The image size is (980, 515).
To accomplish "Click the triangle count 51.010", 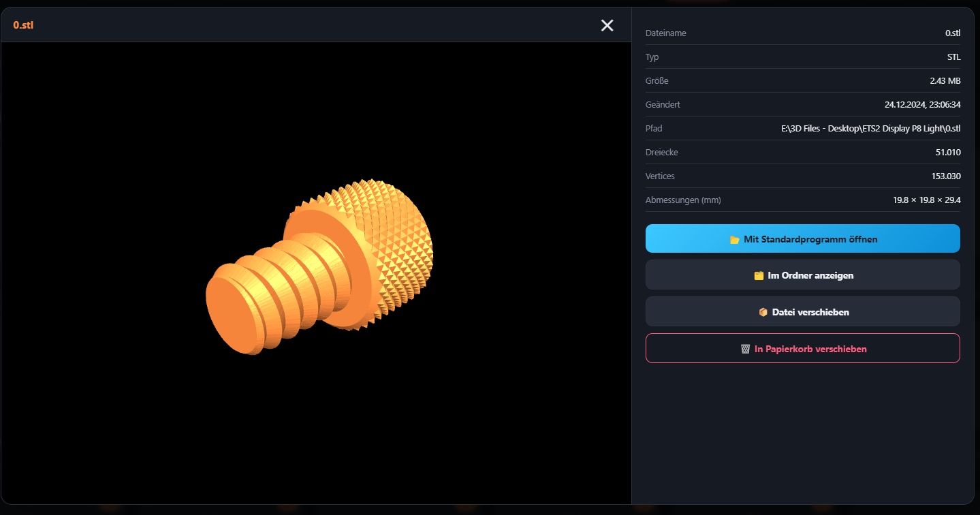I will (x=948, y=153).
